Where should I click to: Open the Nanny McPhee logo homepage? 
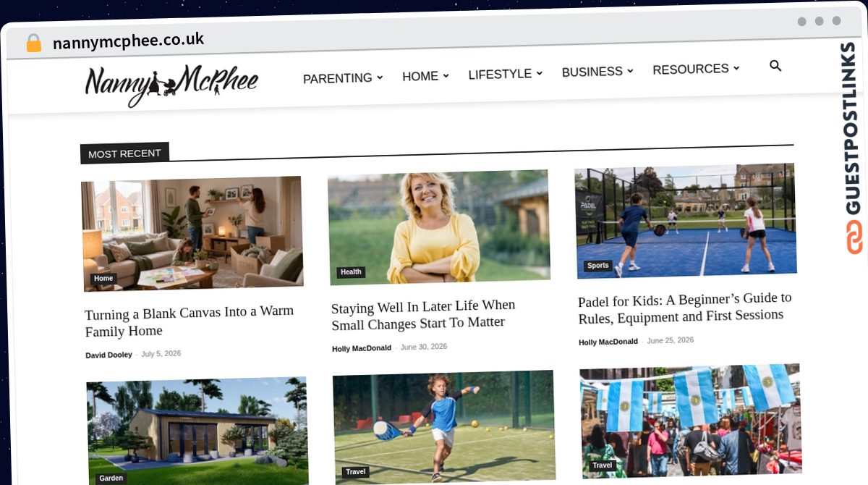171,85
